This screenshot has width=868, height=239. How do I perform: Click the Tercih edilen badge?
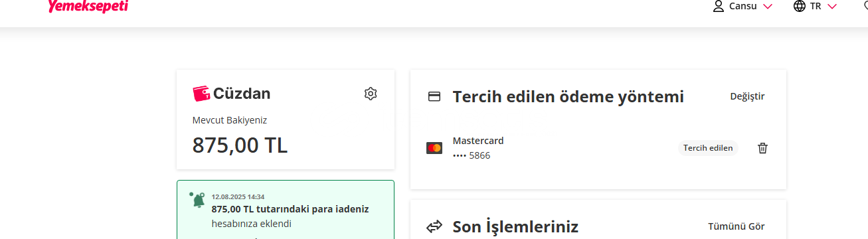pos(708,148)
